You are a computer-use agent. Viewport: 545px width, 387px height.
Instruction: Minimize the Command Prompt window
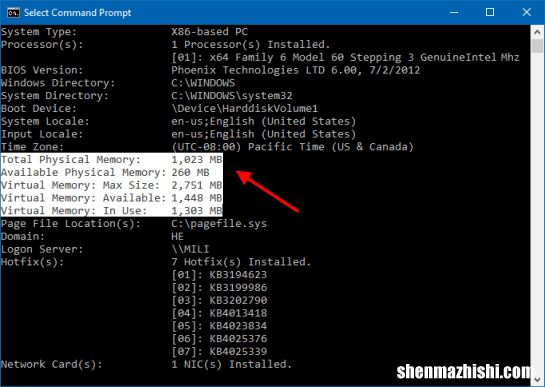pyautogui.click(x=454, y=13)
